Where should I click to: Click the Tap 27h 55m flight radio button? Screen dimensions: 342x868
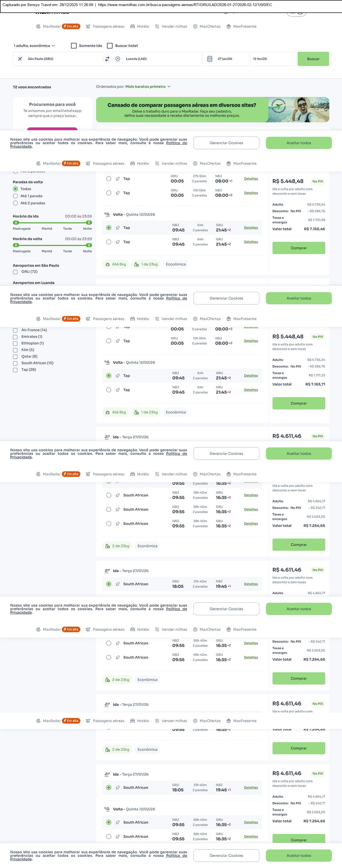point(109,179)
